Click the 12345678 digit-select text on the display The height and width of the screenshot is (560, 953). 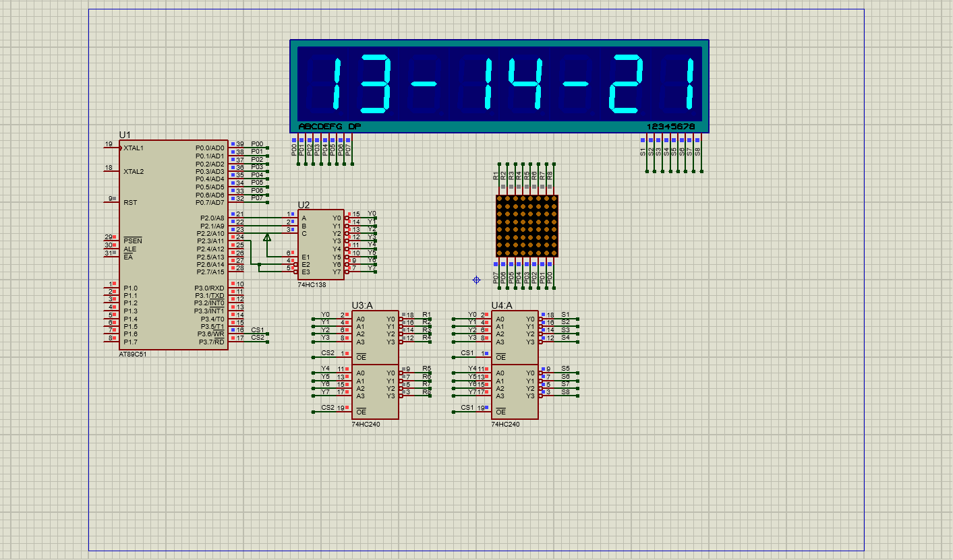pos(671,127)
